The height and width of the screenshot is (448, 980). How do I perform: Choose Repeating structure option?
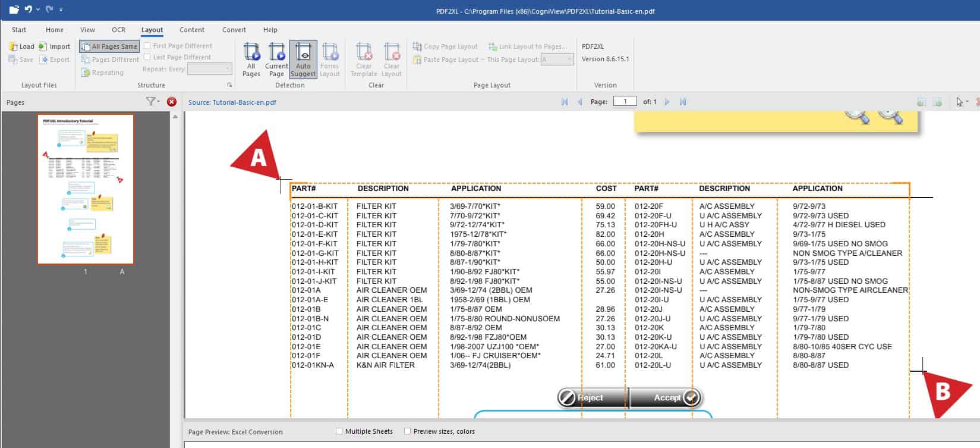point(102,73)
